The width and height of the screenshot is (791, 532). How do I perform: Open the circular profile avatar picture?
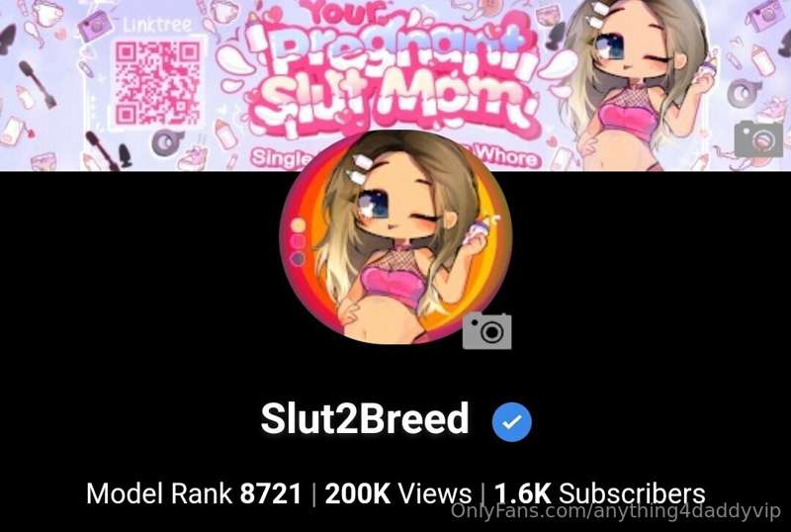tap(395, 237)
